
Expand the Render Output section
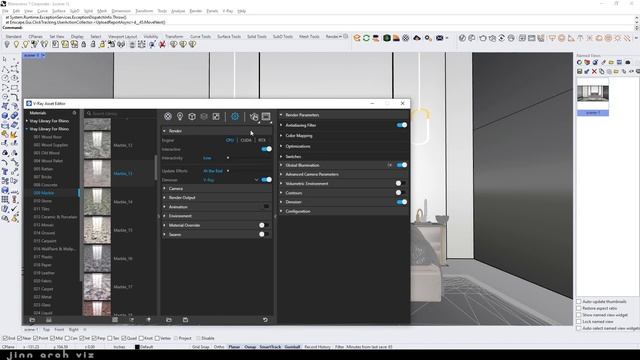pos(216,198)
